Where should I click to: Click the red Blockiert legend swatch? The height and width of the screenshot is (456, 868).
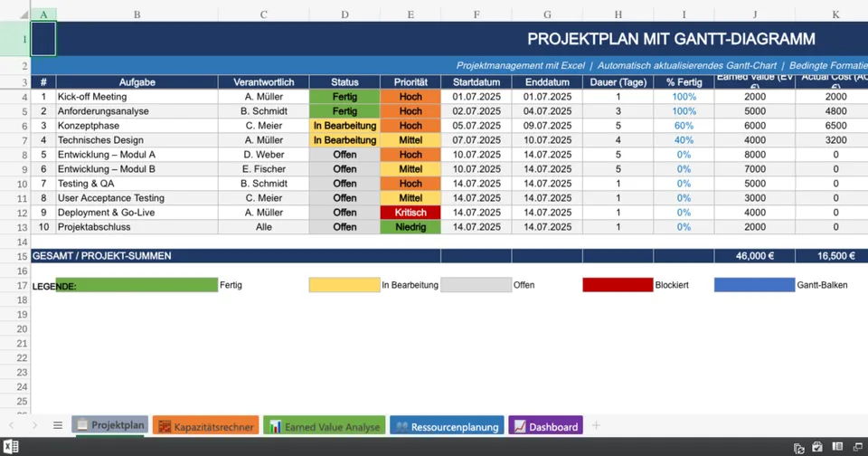coord(618,285)
